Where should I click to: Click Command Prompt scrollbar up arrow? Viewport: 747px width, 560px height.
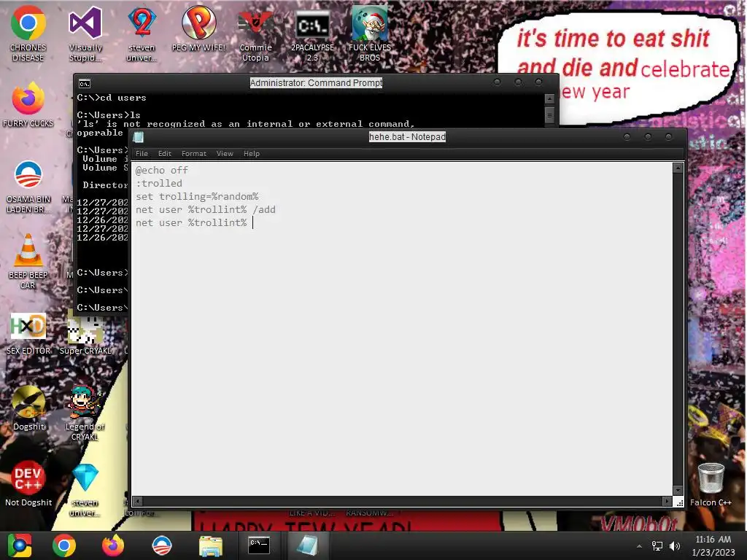tap(549, 99)
